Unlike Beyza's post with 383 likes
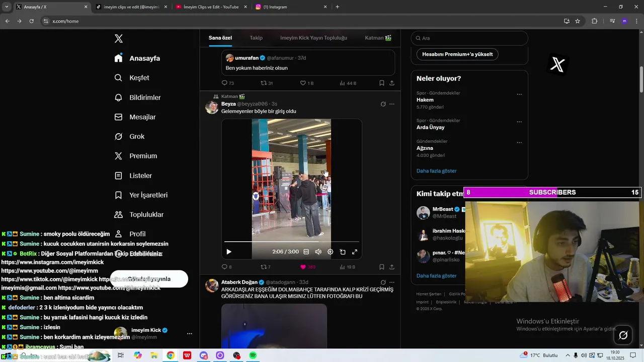Viewport: 644px width, 362px height. (303, 267)
